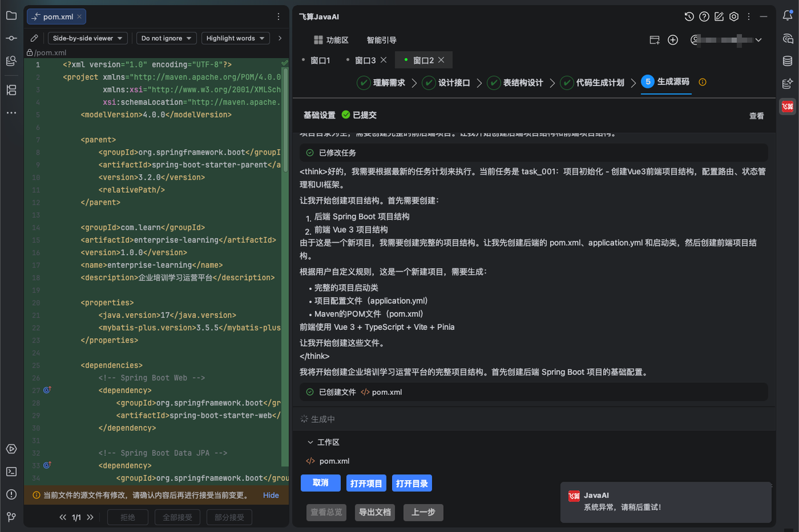Click the JavaAI edit note icon

[719, 17]
